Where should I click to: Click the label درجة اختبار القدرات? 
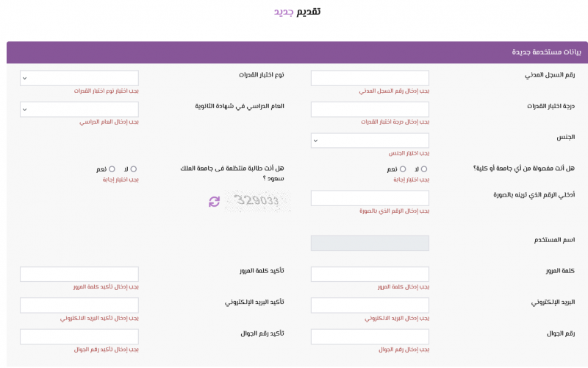[x=551, y=106]
